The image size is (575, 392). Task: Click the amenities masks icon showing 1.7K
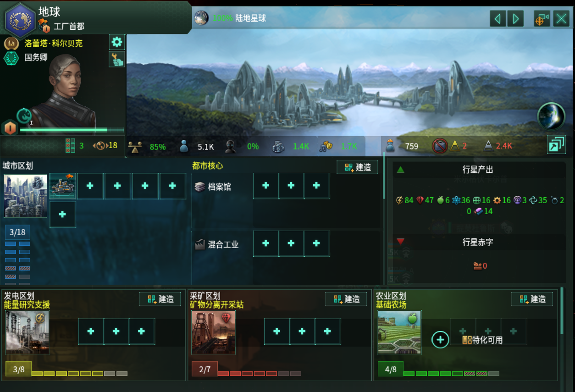pyautogui.click(x=326, y=146)
